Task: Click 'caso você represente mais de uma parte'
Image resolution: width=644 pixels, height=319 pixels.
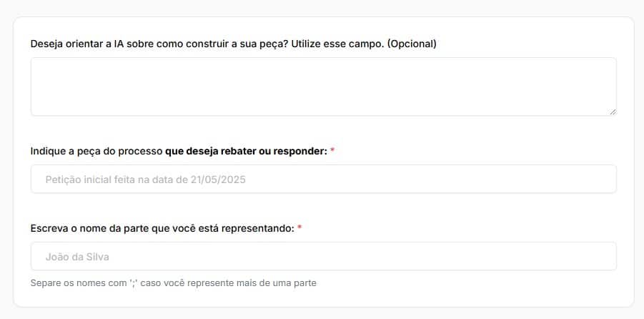Action: pyautogui.click(x=228, y=283)
